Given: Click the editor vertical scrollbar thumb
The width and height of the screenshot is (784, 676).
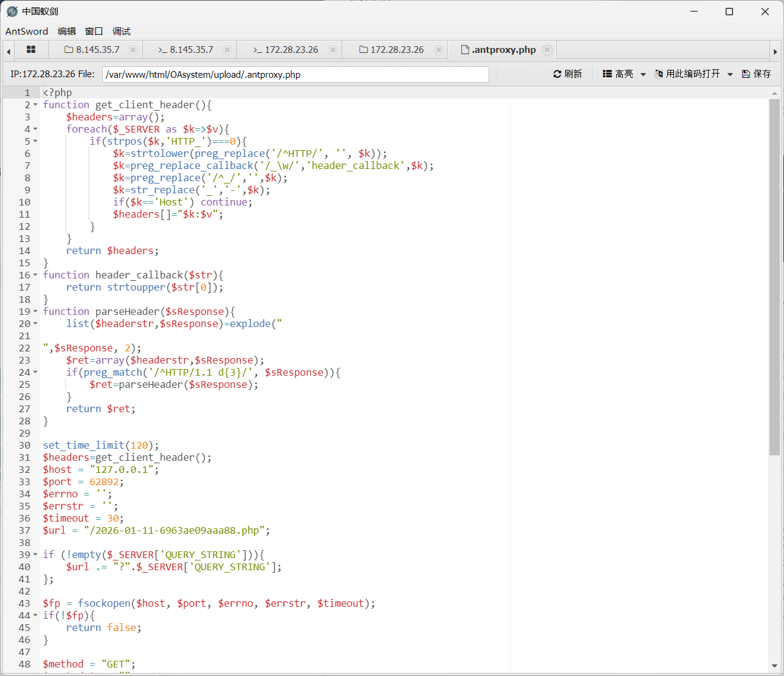Looking at the screenshot, I should point(774,277).
